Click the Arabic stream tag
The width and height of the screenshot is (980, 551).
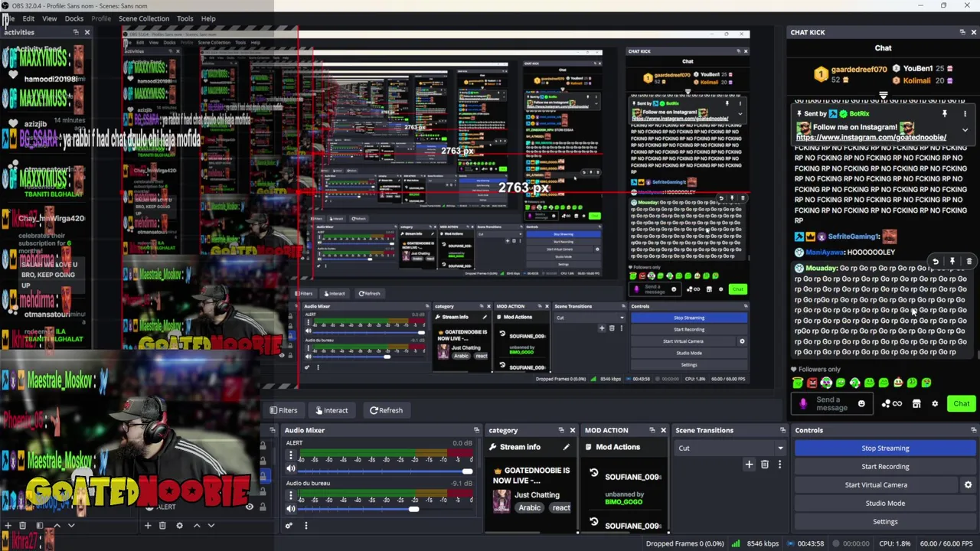(529, 508)
